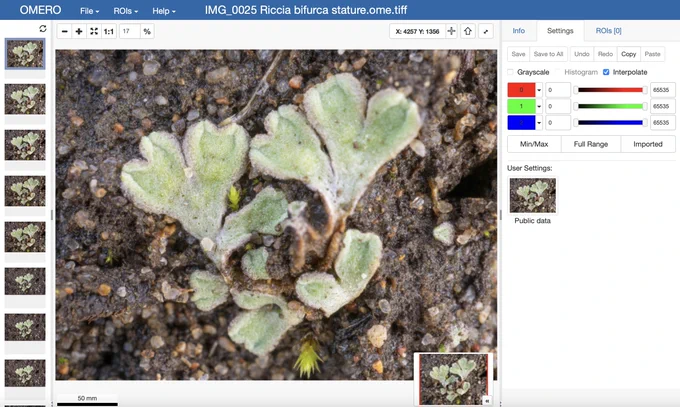Zoom in with the plus icon
The image size is (680, 407).
tap(79, 31)
